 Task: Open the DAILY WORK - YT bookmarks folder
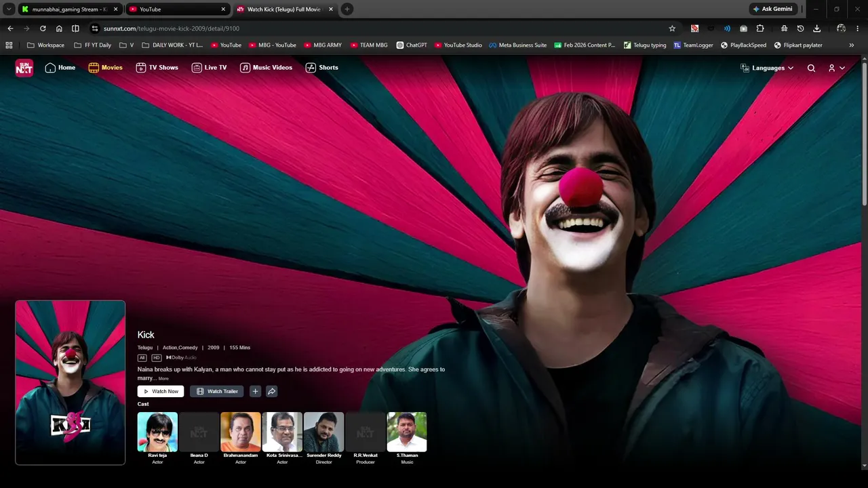pyautogui.click(x=172, y=45)
